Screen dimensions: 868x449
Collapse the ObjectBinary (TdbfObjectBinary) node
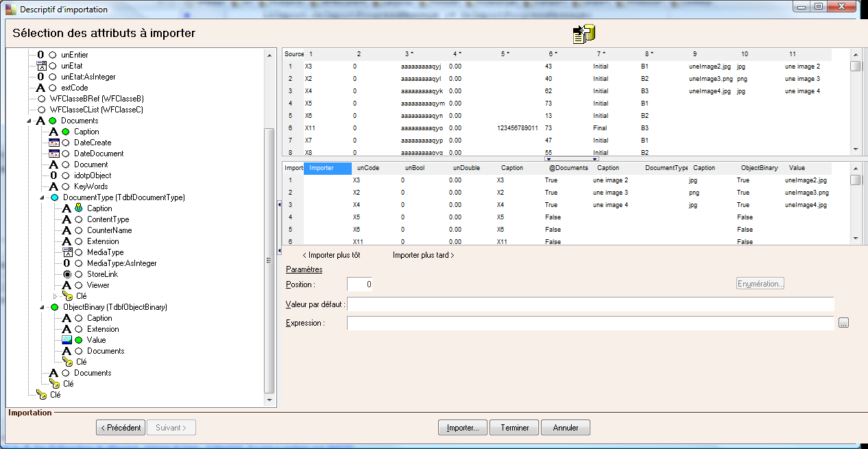click(43, 307)
